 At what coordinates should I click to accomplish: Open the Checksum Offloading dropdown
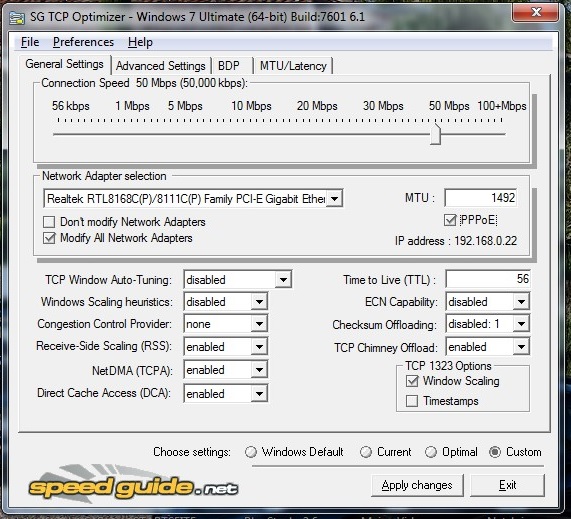point(521,324)
